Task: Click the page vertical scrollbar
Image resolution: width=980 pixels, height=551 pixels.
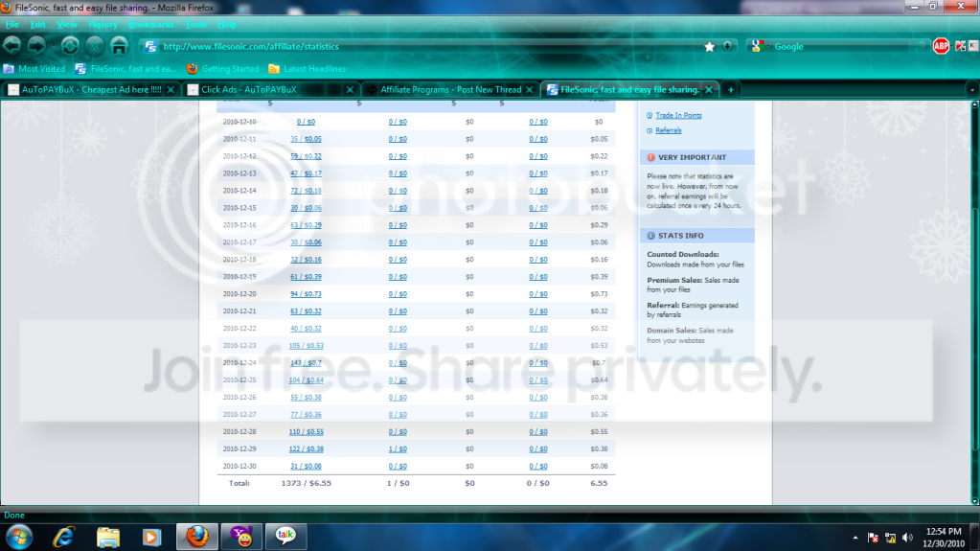Action: click(974, 303)
